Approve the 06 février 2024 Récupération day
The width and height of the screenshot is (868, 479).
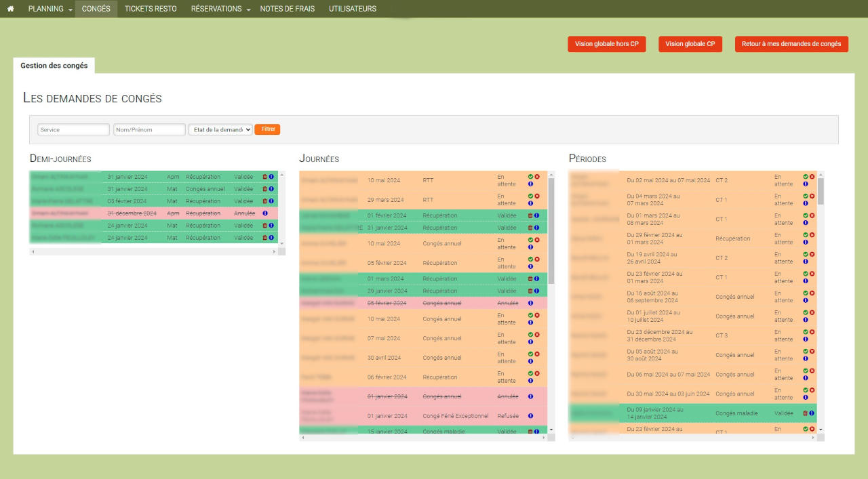coord(531,373)
